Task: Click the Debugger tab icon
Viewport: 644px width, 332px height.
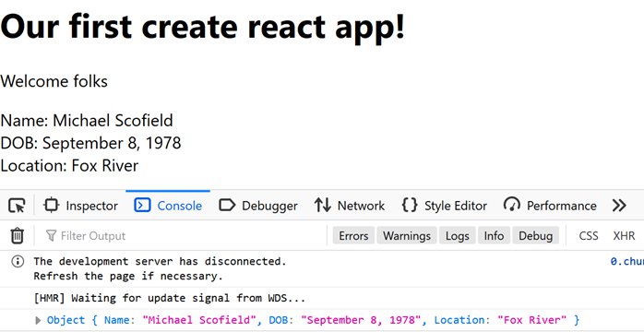Action: click(x=227, y=205)
